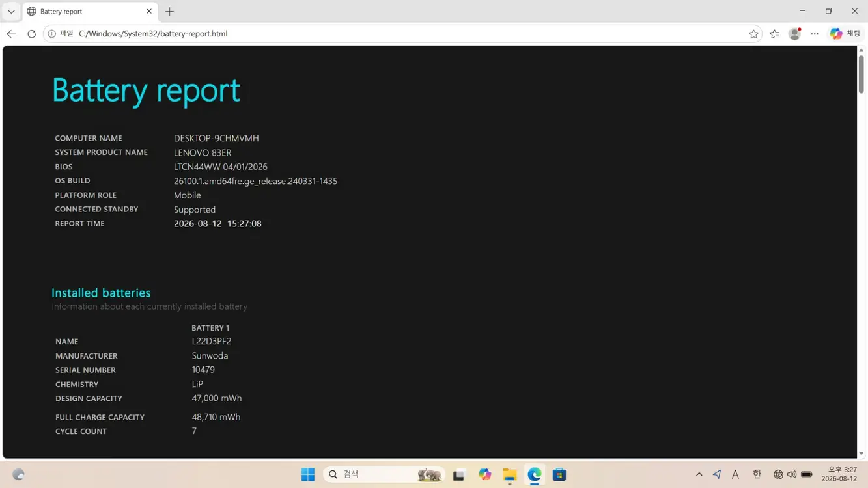Click the IME A mode indicator
868x488 pixels.
[735, 474]
